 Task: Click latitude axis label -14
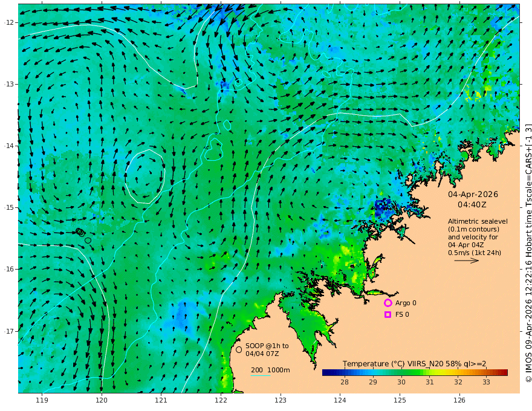tap(9, 146)
